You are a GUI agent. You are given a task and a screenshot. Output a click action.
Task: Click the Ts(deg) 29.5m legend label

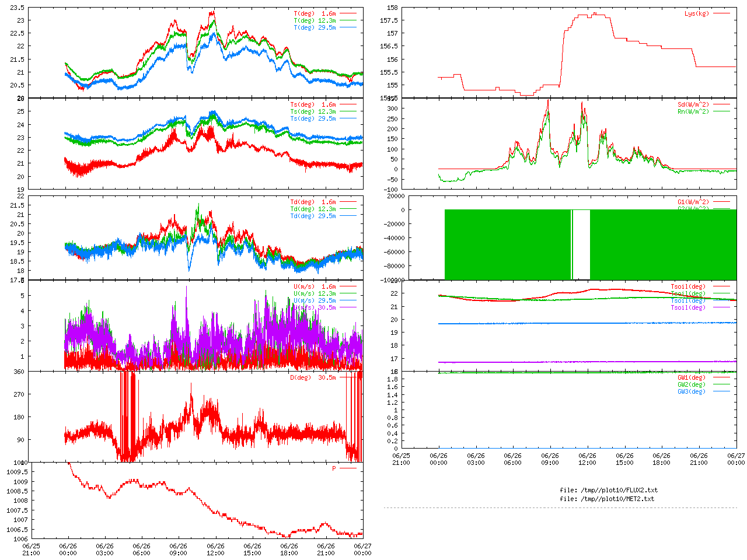click(313, 118)
